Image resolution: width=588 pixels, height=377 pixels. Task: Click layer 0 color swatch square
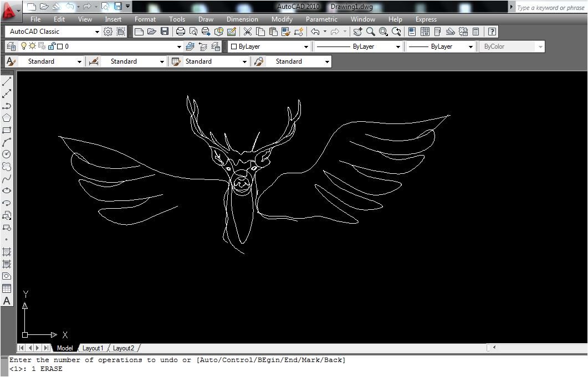(60, 47)
